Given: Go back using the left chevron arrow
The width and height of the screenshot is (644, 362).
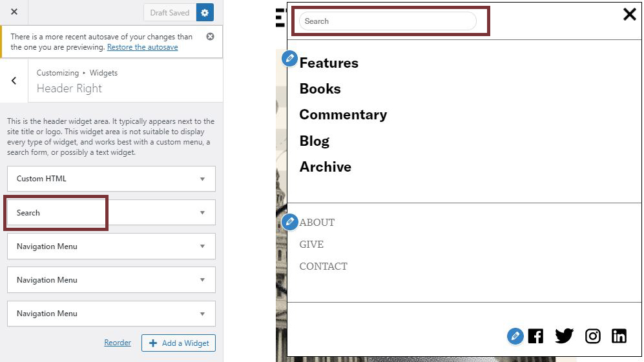Looking at the screenshot, I should click(x=14, y=81).
